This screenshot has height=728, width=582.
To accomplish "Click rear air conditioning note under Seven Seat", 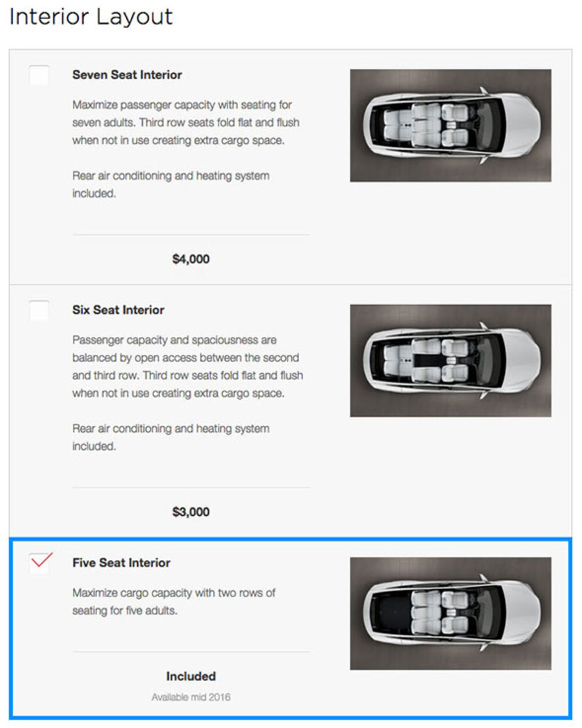I will [x=171, y=185].
